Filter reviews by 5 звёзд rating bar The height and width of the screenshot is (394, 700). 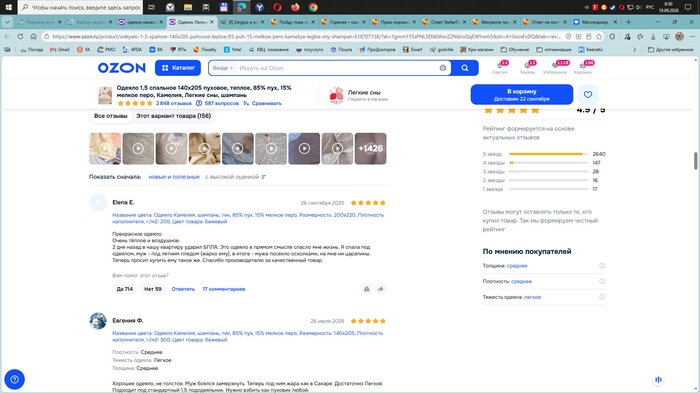point(544,154)
